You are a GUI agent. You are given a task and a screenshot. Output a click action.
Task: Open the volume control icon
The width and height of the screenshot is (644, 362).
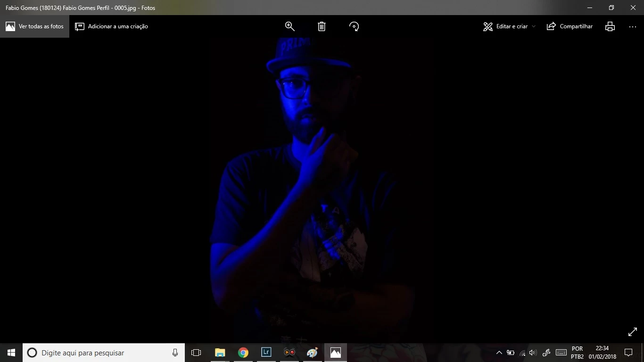(x=533, y=353)
